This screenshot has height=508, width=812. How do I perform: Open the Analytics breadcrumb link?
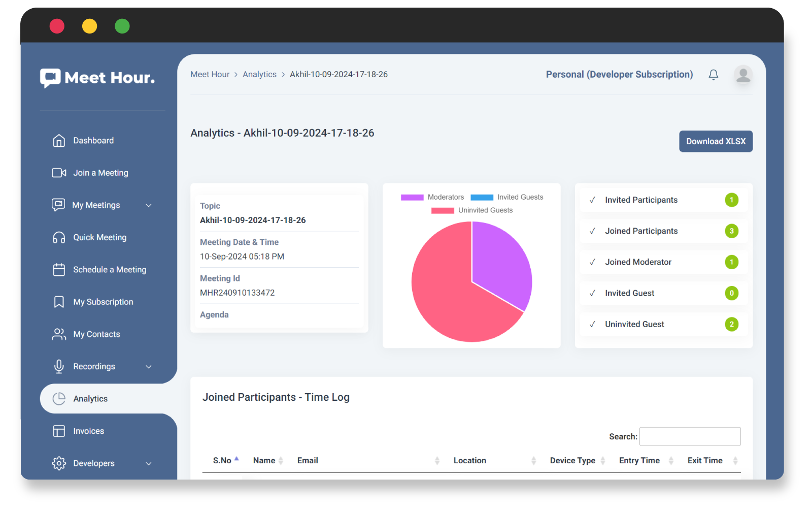pos(259,74)
